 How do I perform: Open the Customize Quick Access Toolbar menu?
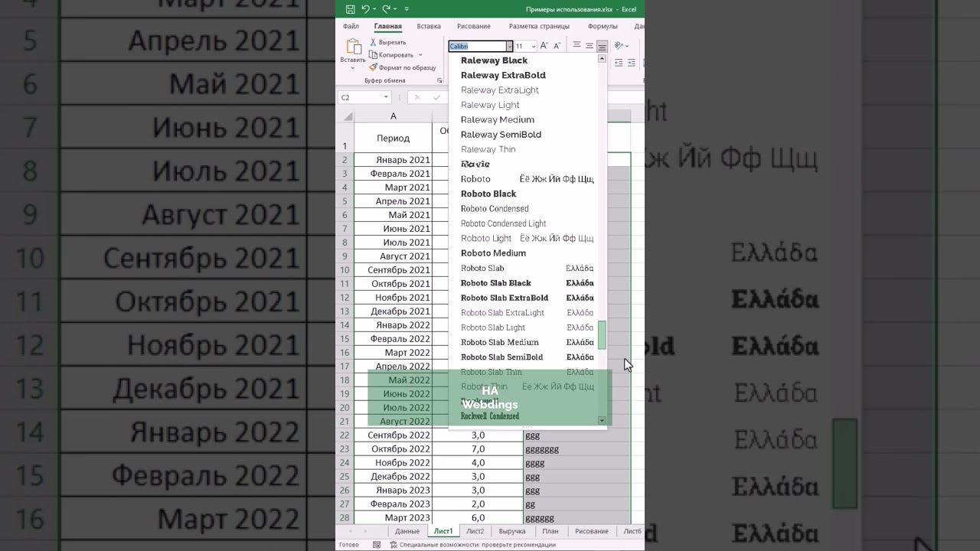click(407, 9)
